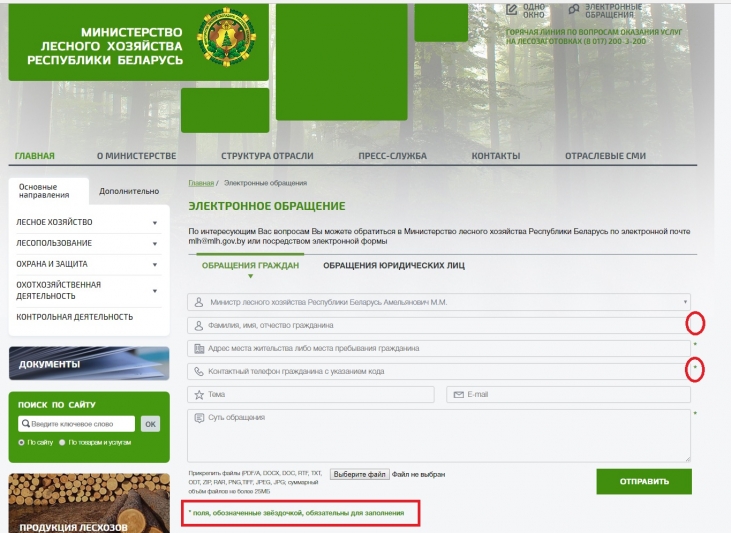The image size is (731, 533).
Task: Open the О министерстве menu item
Action: click(x=136, y=156)
